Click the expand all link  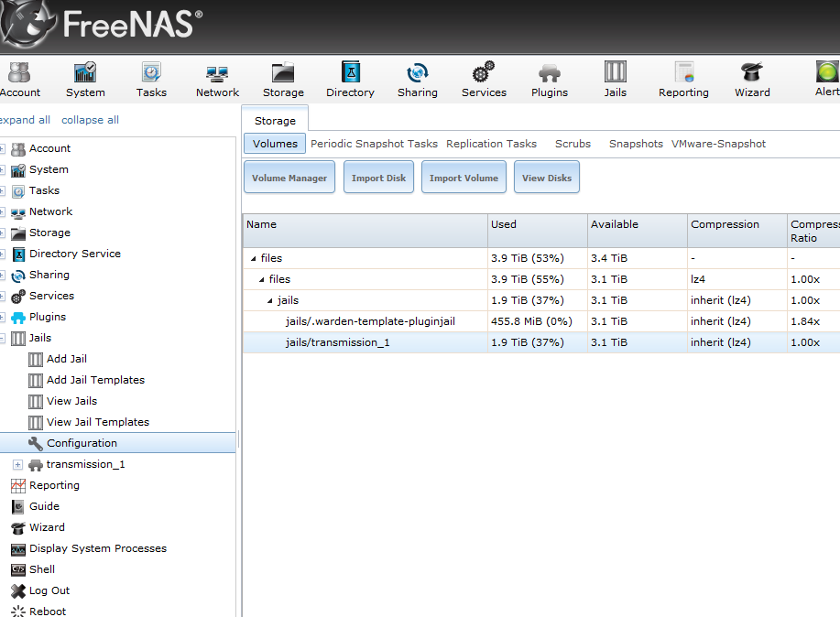[x=25, y=120]
